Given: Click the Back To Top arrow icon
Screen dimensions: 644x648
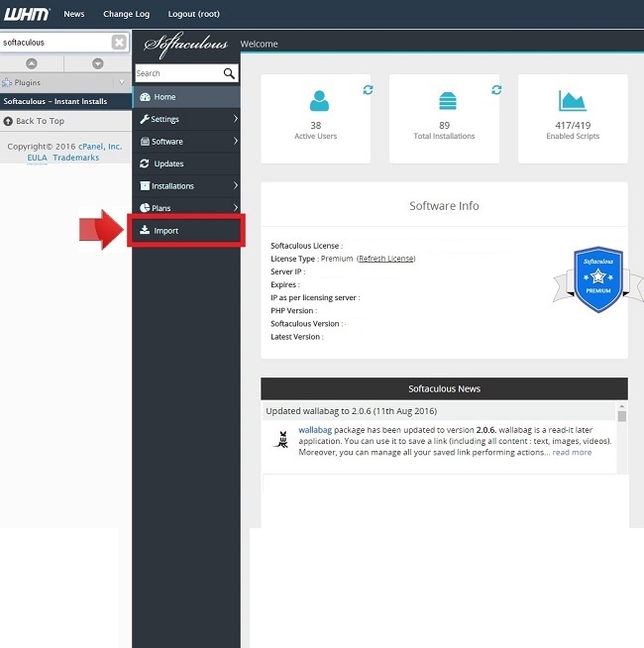Looking at the screenshot, I should 8,122.
